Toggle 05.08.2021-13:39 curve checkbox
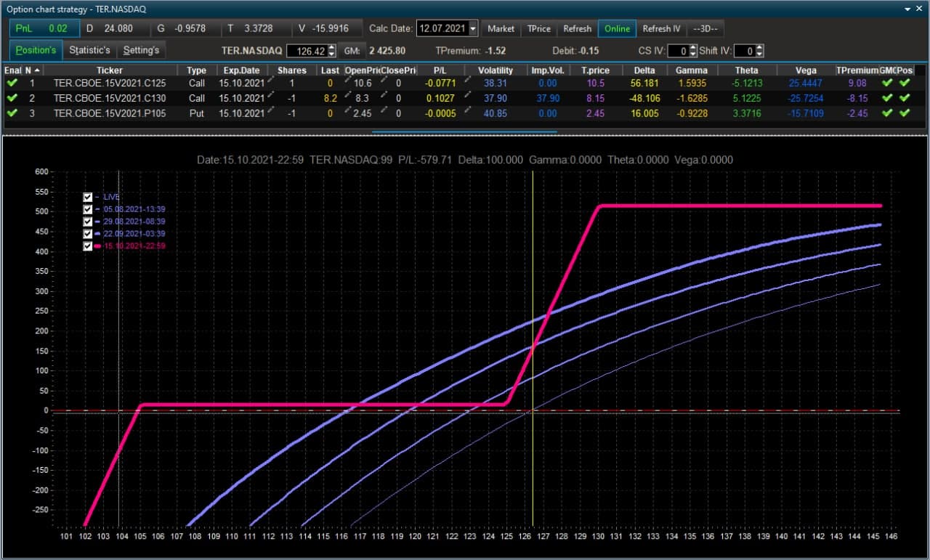The image size is (930, 560). [x=88, y=209]
